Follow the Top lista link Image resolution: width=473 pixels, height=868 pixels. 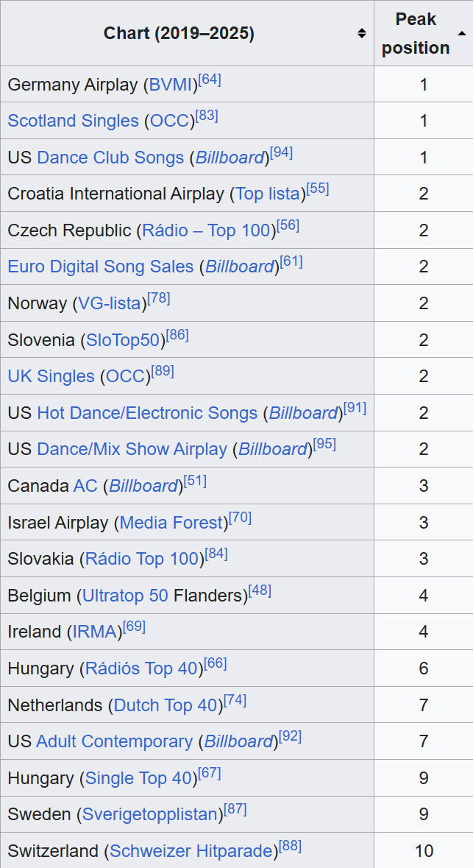(x=268, y=194)
